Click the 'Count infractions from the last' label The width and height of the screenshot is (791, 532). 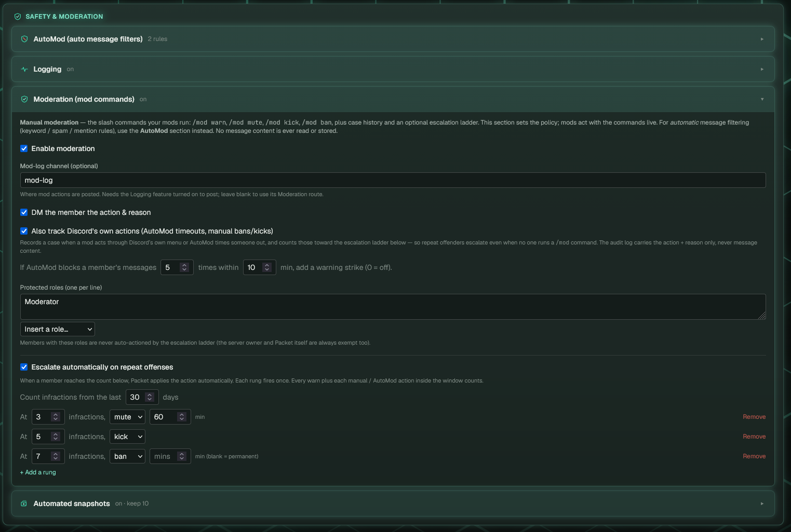pos(70,397)
